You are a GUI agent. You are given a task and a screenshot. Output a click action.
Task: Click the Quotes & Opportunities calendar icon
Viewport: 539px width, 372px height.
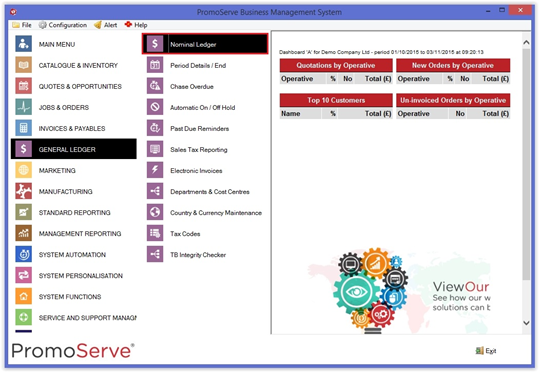click(x=23, y=86)
